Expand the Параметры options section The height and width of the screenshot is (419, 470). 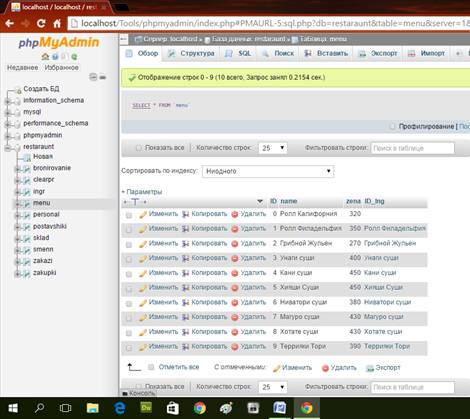pyautogui.click(x=142, y=192)
